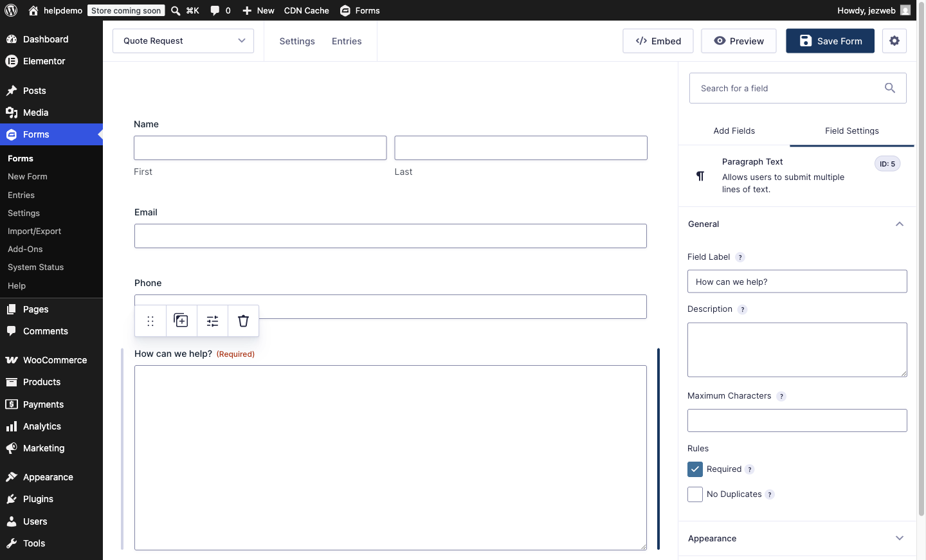926x560 pixels.
Task: Open Media library in sidebar
Action: click(x=51, y=113)
